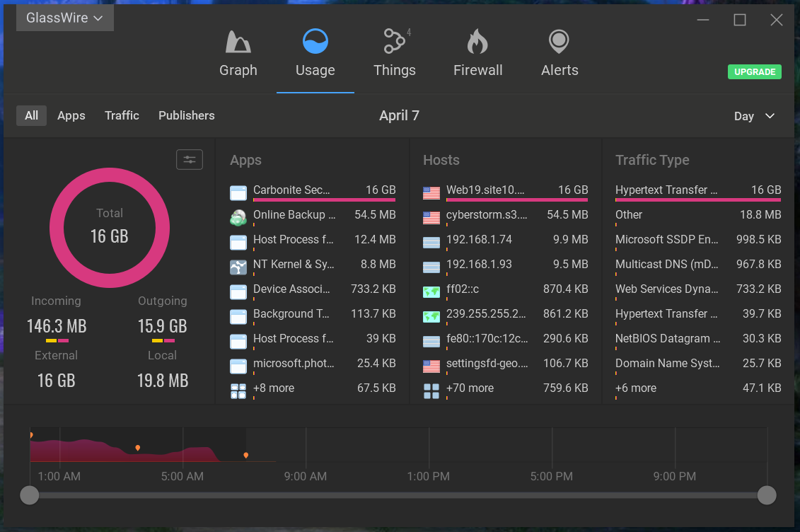The height and width of the screenshot is (532, 800).
Task: Click the left timeline slider handle
Action: [30, 495]
